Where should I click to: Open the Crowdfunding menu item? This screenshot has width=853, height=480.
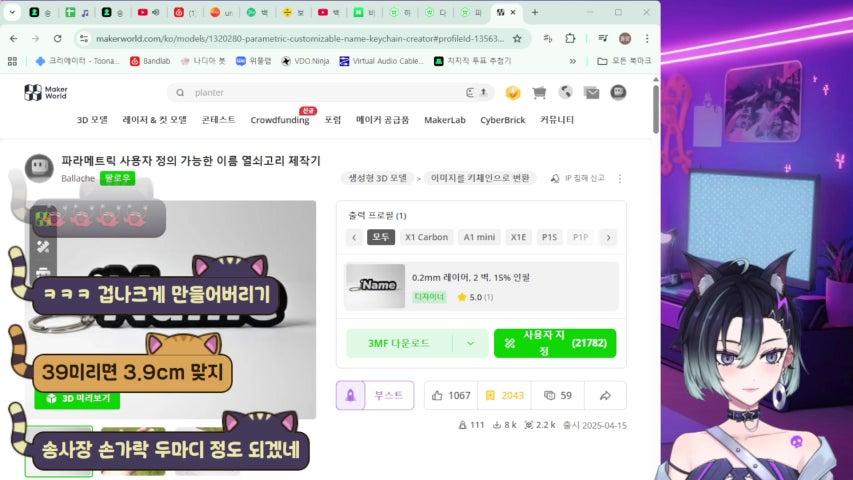point(280,120)
